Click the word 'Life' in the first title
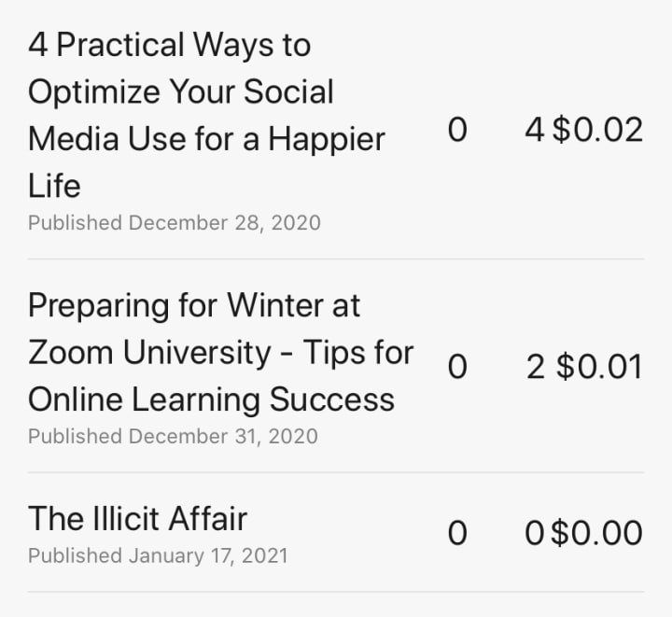The height and width of the screenshot is (617, 672). click(54, 186)
